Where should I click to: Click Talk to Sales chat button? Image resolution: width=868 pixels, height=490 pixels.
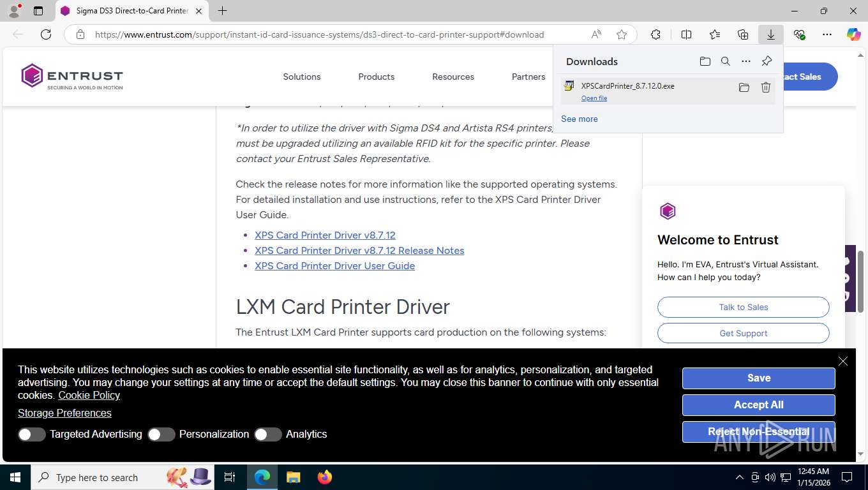(744, 307)
